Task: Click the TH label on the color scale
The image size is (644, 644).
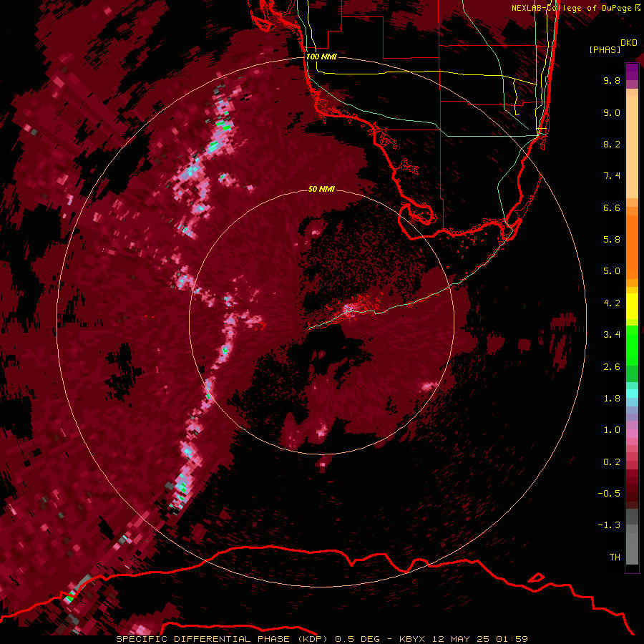Action: (x=615, y=557)
